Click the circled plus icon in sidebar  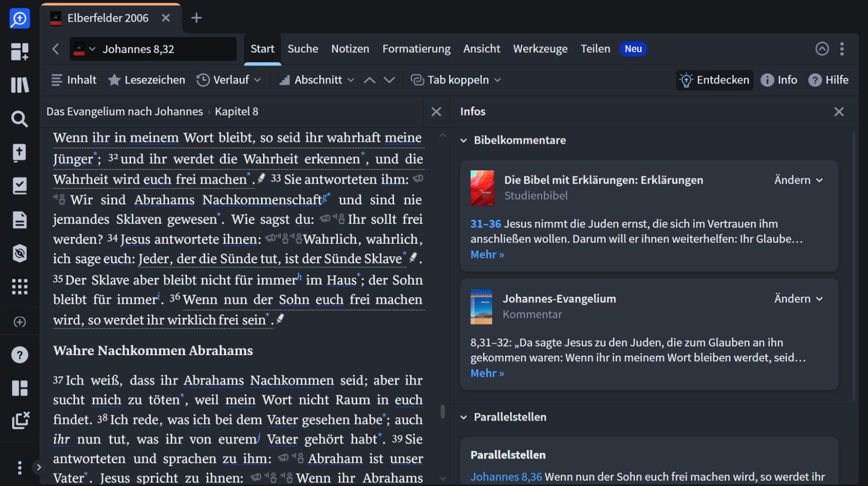19,322
